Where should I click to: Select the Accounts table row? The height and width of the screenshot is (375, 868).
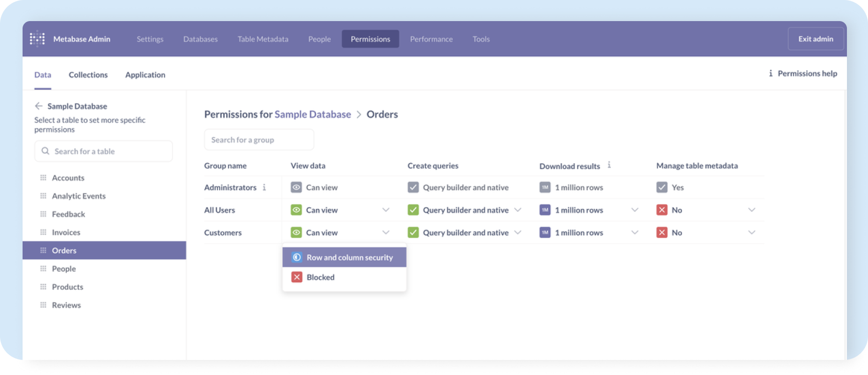coord(104,178)
